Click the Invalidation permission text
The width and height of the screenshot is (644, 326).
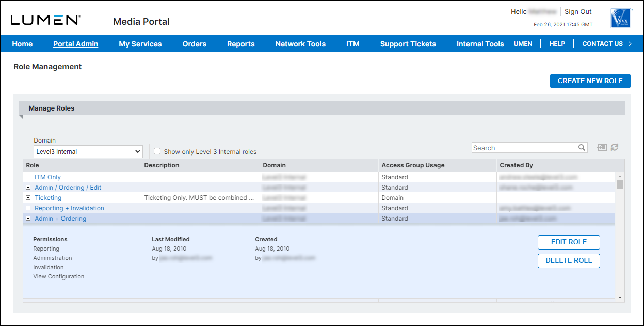pyautogui.click(x=49, y=267)
